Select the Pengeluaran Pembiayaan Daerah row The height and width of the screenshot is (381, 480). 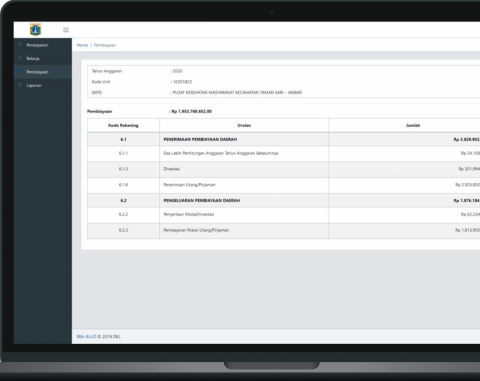284,200
